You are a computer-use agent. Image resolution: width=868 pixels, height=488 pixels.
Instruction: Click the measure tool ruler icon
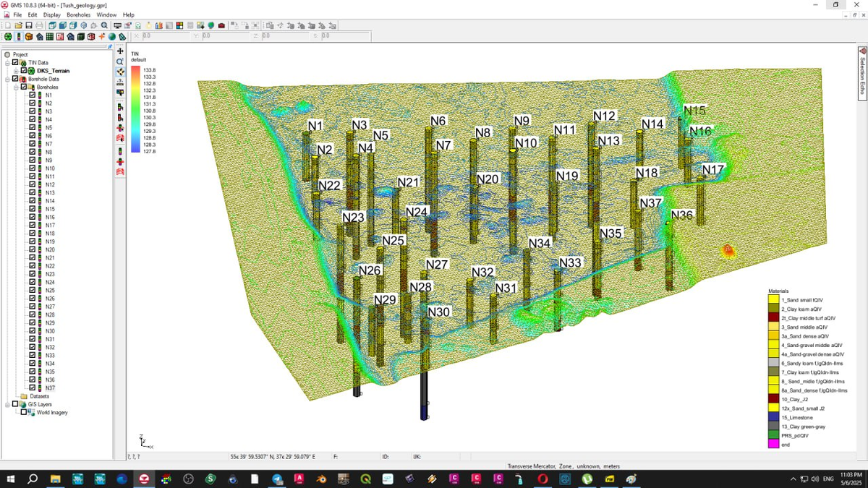(x=120, y=82)
